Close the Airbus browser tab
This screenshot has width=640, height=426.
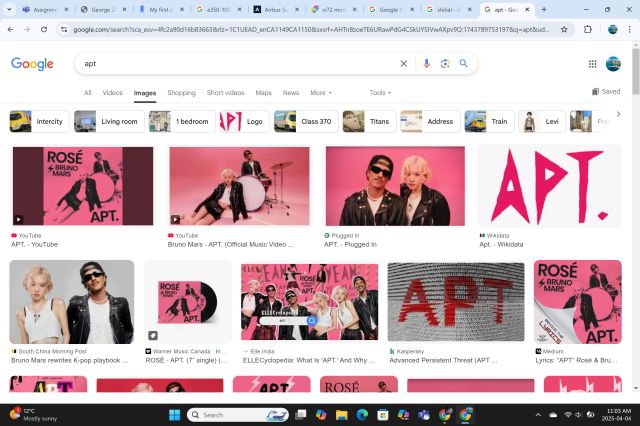(297, 9)
